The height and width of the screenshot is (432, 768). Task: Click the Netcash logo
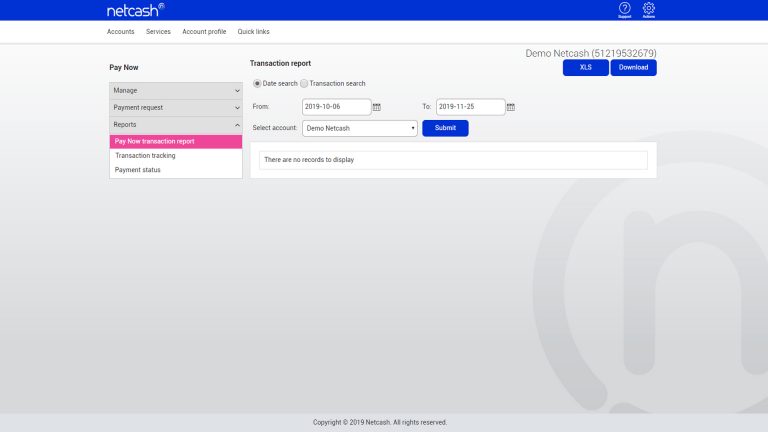[136, 10]
